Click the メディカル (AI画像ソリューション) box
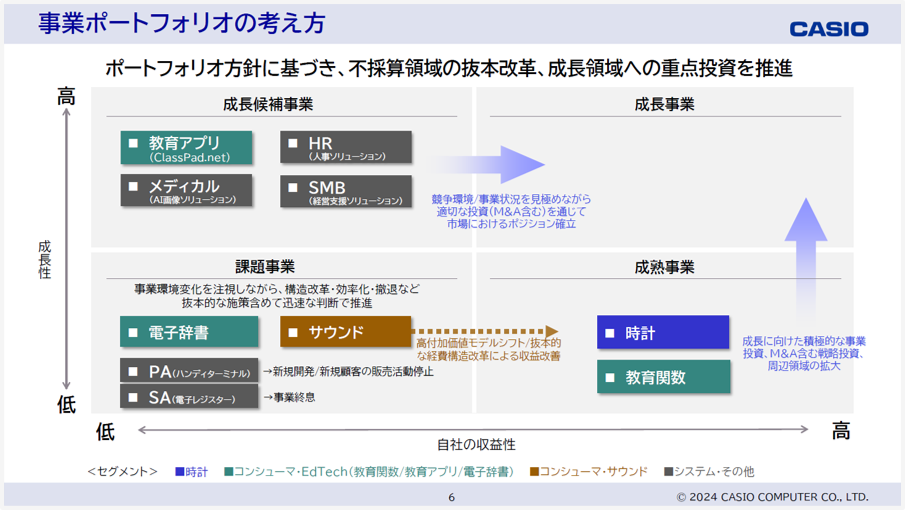This screenshot has width=905, height=510. (x=186, y=190)
